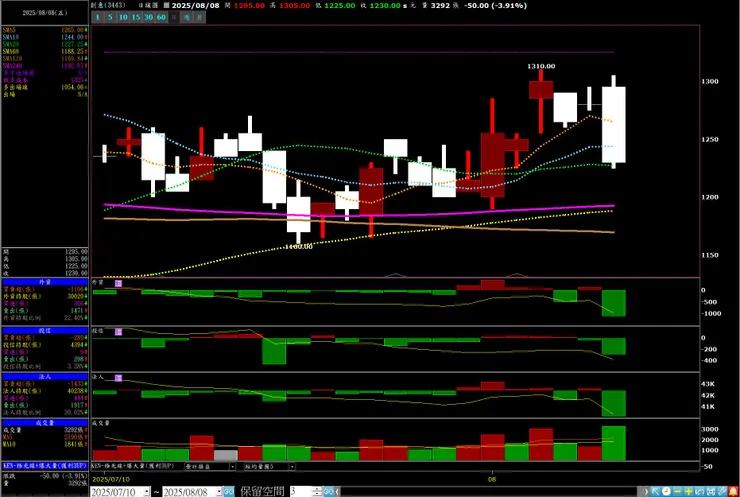Select the KEN indicator blue label bar

[x=45, y=466]
